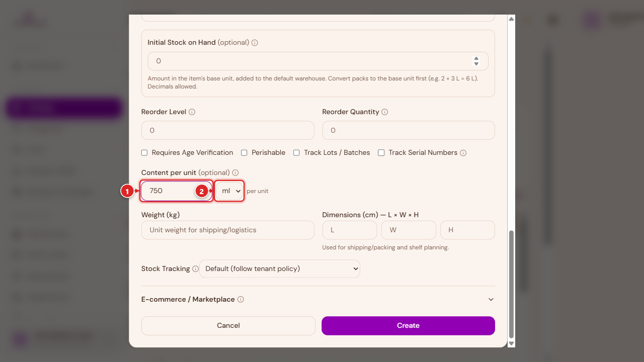Click the modal's vertical scrollbar thumb
Image resolution: width=644 pixels, height=362 pixels.
click(x=512, y=285)
